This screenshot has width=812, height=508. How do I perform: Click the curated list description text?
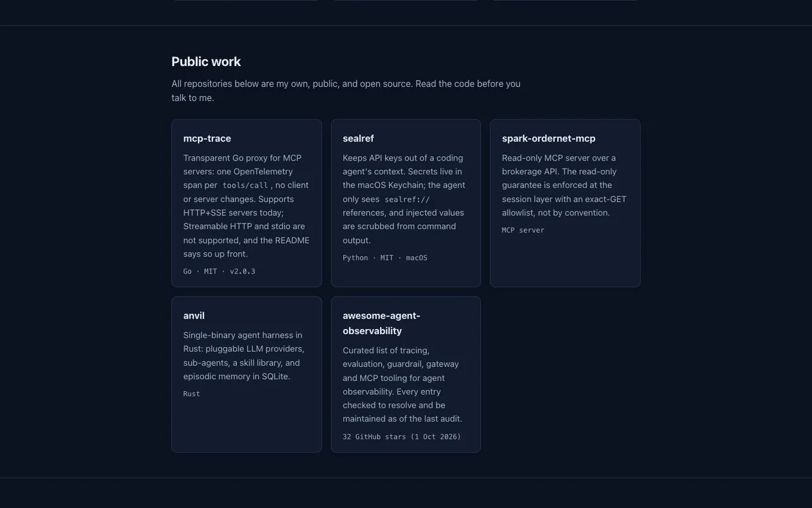pyautogui.click(x=403, y=385)
